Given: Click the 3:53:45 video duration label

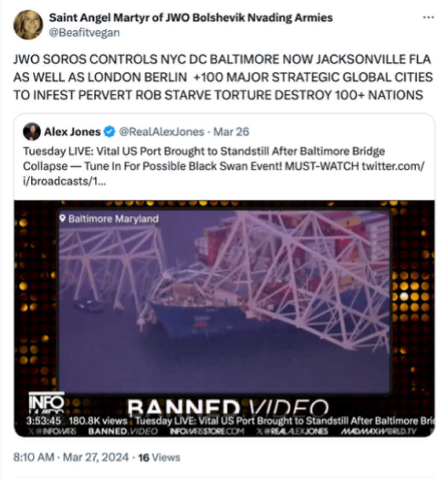Looking at the screenshot, I should tap(44, 421).
